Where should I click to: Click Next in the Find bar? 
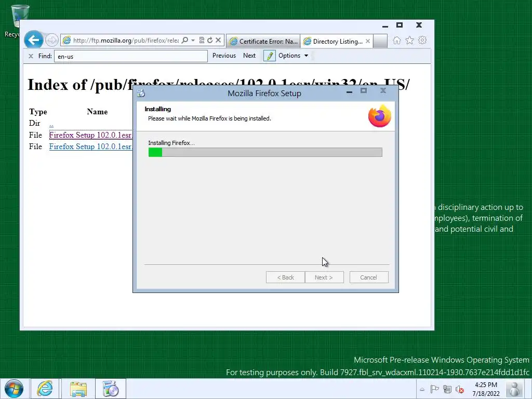(249, 56)
